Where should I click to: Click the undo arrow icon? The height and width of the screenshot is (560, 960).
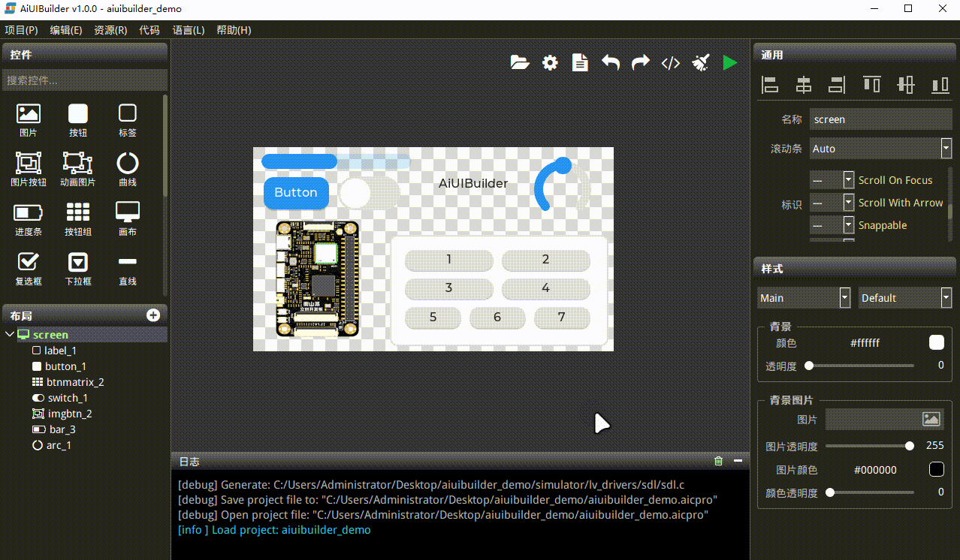point(610,63)
